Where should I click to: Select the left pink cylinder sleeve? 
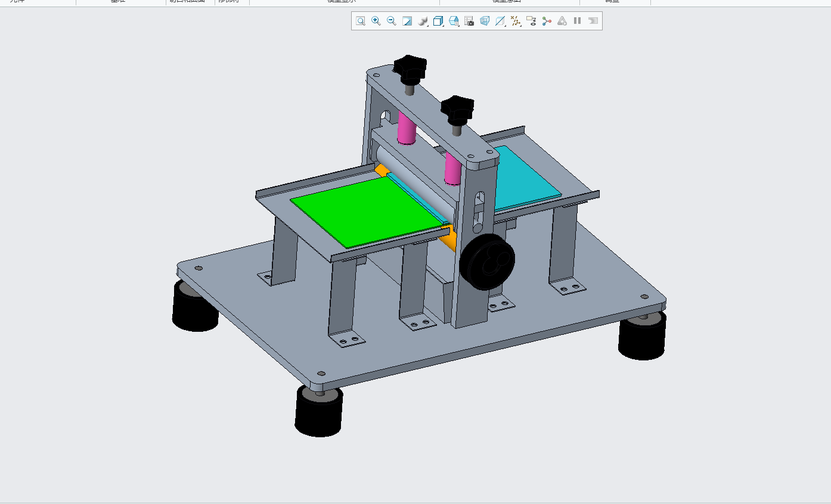[407, 129]
